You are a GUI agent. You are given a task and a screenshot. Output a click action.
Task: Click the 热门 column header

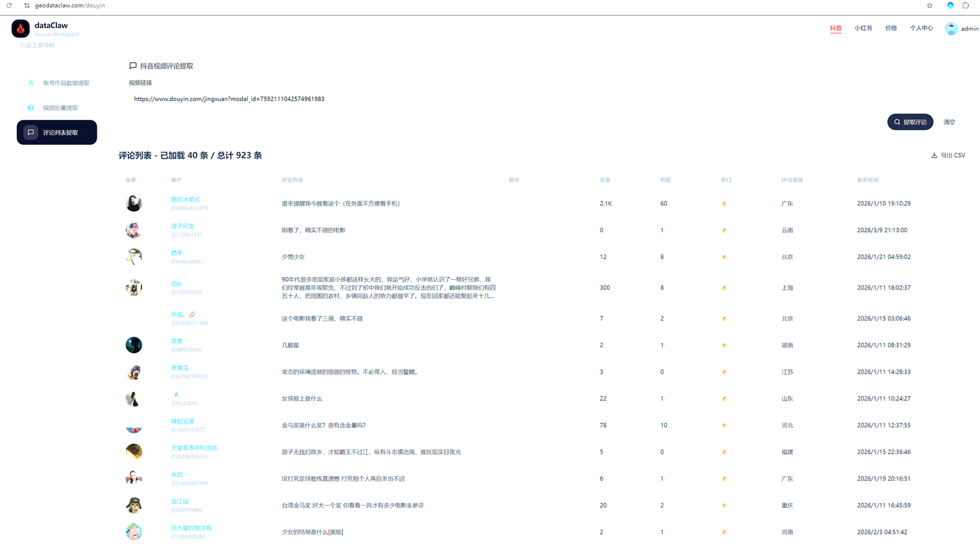pos(726,180)
